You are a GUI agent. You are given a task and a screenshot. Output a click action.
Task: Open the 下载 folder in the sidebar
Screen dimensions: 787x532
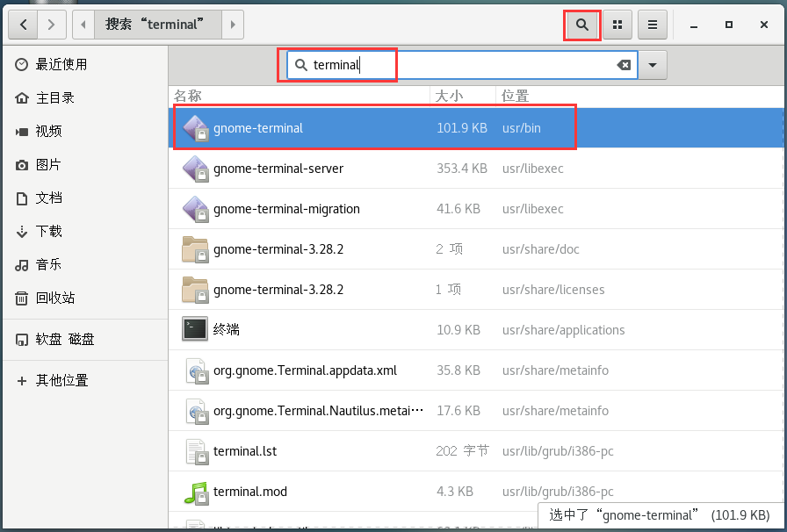point(85,231)
